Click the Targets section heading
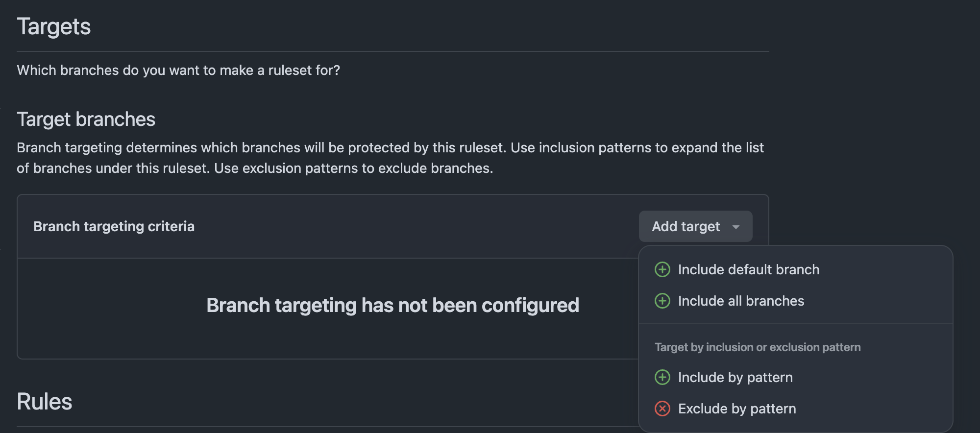The image size is (980, 433). tap(54, 26)
